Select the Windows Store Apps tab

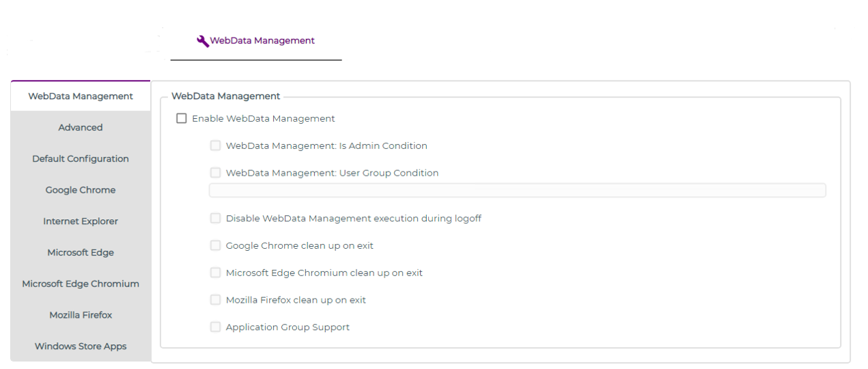(81, 346)
